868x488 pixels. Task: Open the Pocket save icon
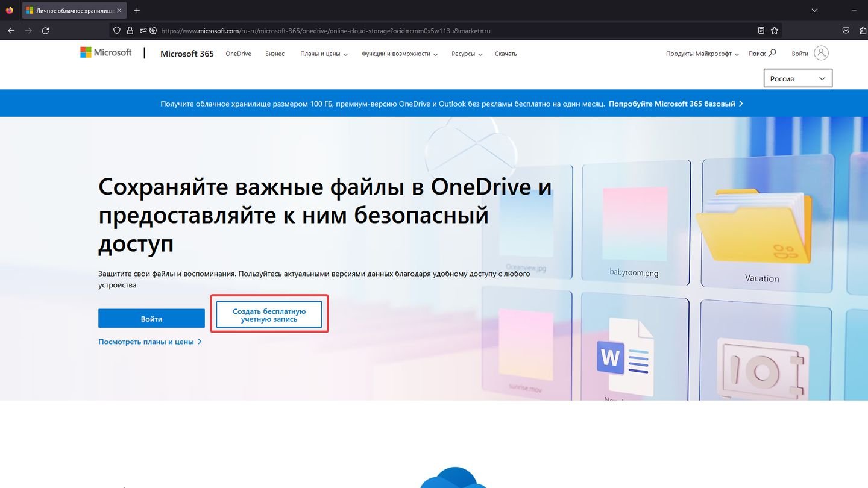pyautogui.click(x=846, y=30)
